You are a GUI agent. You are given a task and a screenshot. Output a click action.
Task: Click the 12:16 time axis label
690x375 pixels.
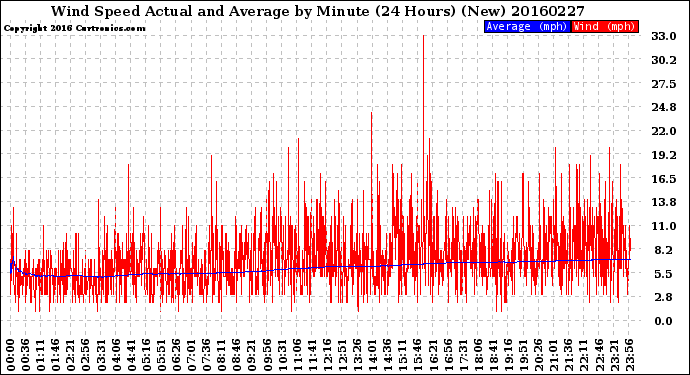pyautogui.click(x=327, y=355)
